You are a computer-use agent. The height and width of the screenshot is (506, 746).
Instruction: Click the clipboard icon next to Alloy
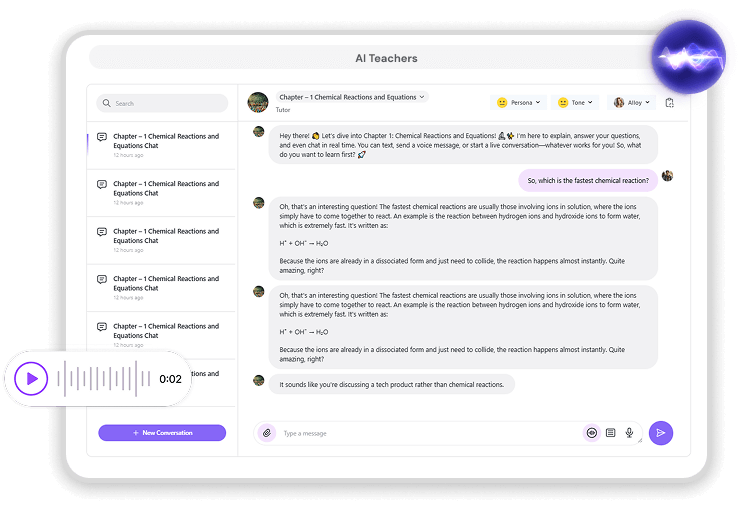[669, 102]
